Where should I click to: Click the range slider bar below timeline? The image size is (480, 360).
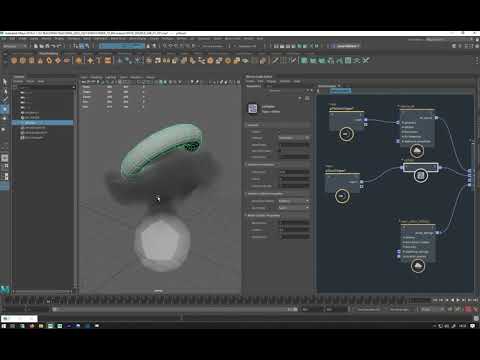[x=175, y=309]
